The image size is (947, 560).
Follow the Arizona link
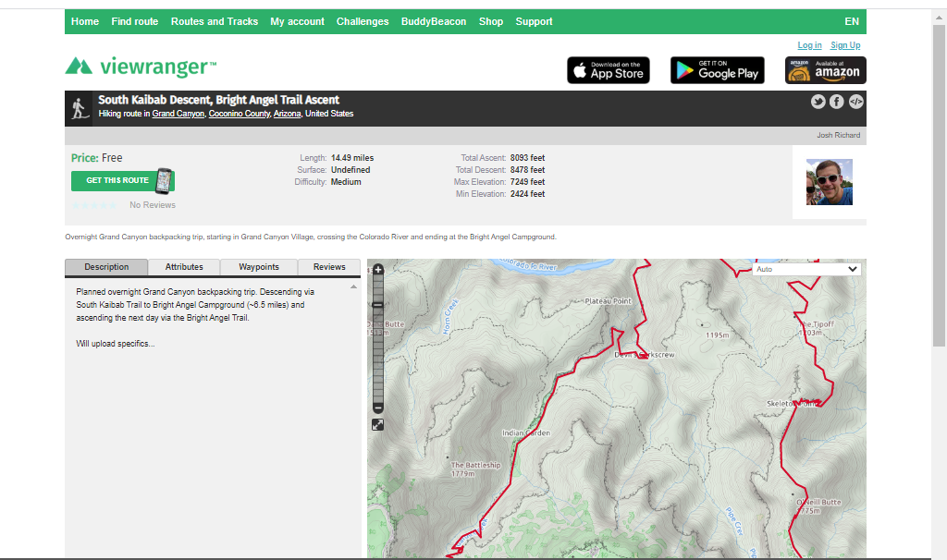pos(287,114)
